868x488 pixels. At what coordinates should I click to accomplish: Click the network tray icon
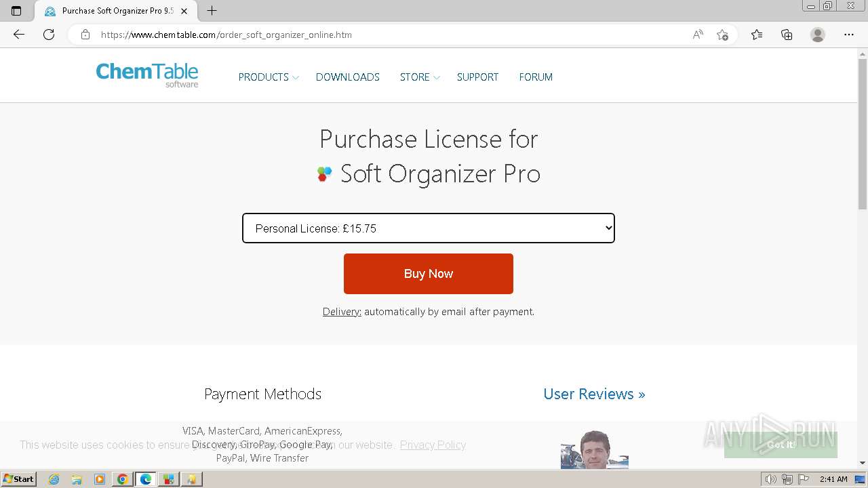[787, 479]
